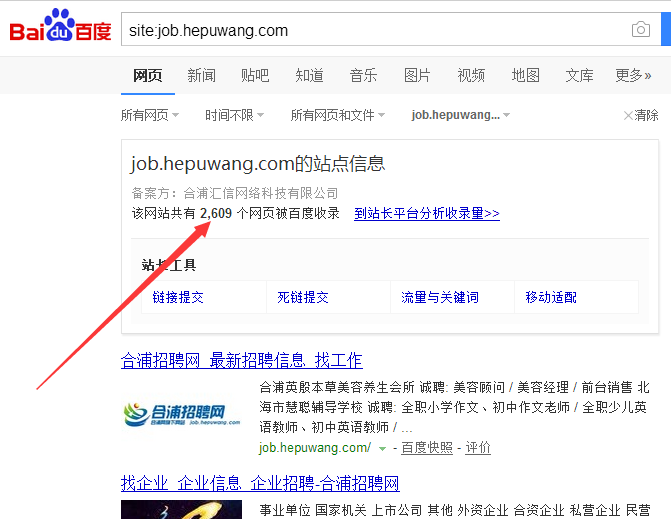The height and width of the screenshot is (519, 671).
Task: Select the 地图 map tab
Action: (525, 75)
